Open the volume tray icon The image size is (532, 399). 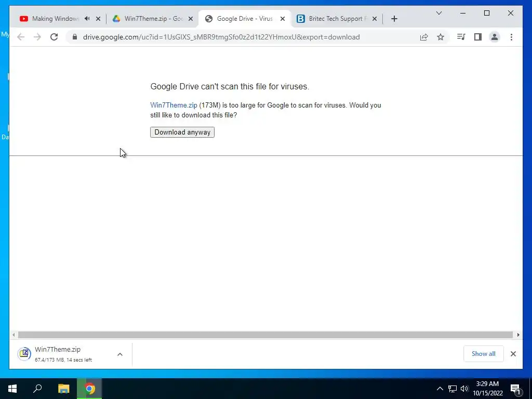click(464, 389)
